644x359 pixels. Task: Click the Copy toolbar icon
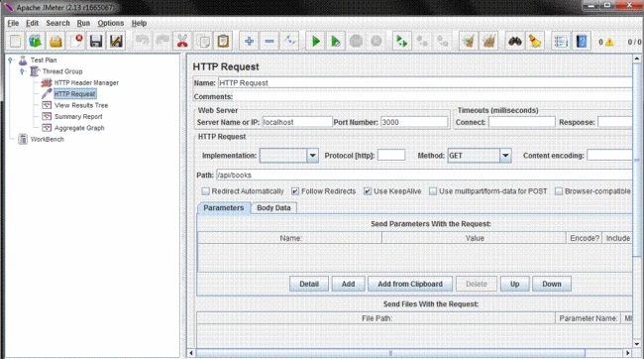point(203,41)
